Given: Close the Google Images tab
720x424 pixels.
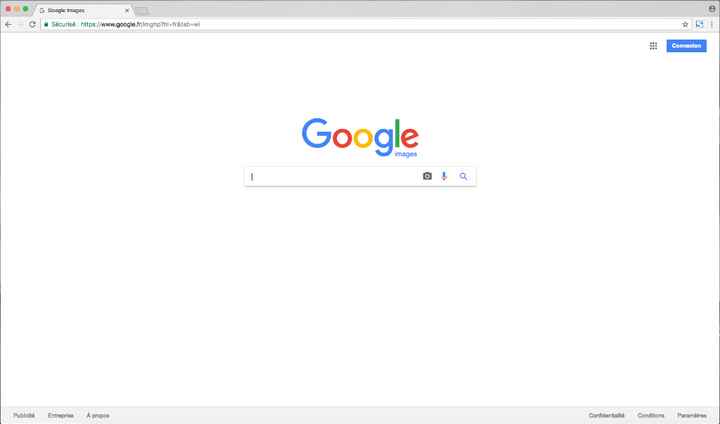Looking at the screenshot, I should click(127, 10).
